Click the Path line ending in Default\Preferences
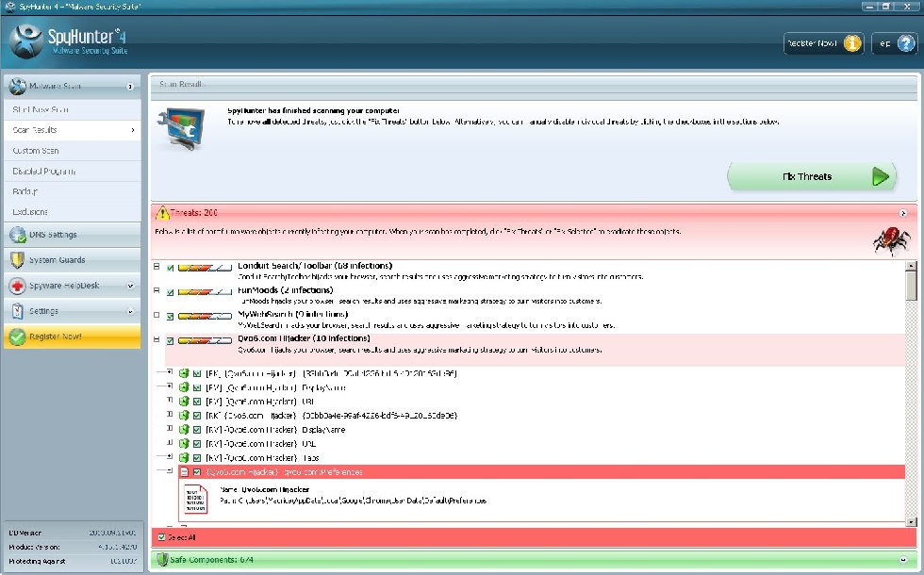 [x=353, y=501]
